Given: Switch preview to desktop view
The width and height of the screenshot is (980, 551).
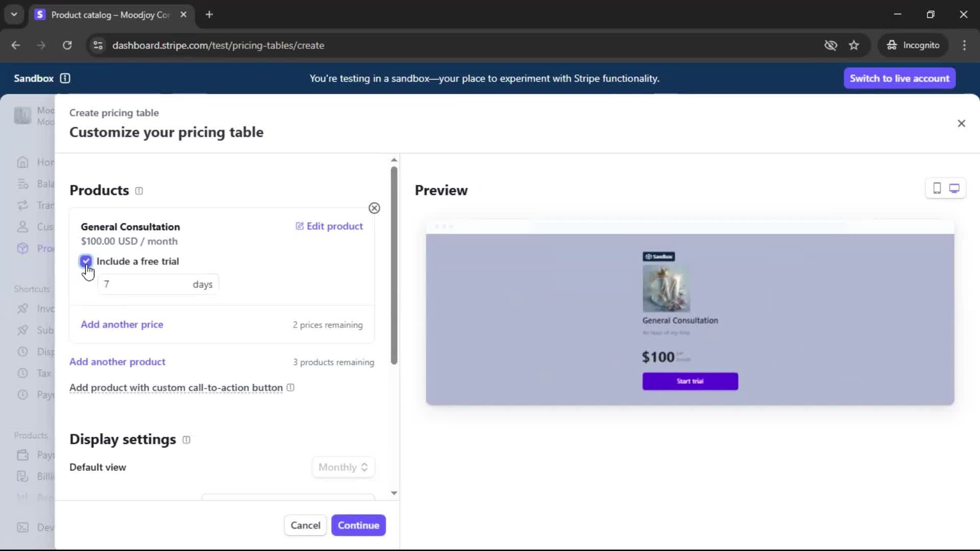Looking at the screenshot, I should [x=954, y=188].
